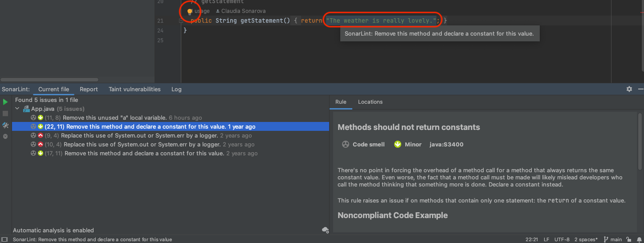Click the Automatic analysis is enabled message

(53, 230)
